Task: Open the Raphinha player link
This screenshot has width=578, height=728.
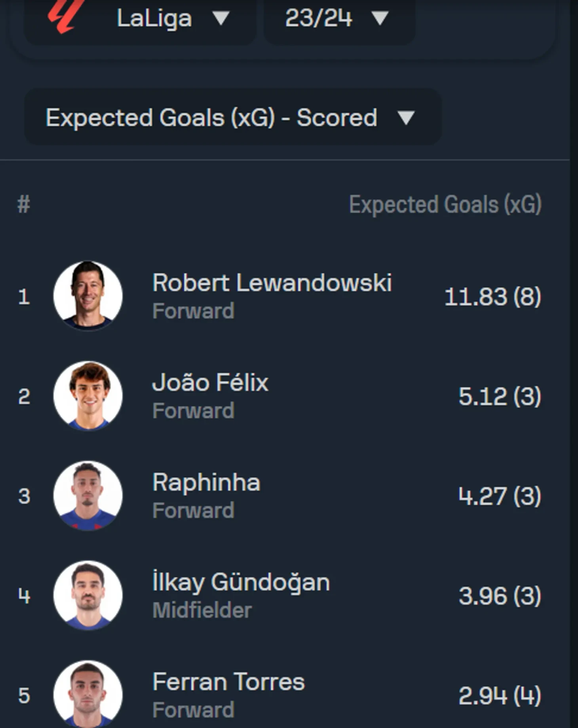Action: point(206,483)
